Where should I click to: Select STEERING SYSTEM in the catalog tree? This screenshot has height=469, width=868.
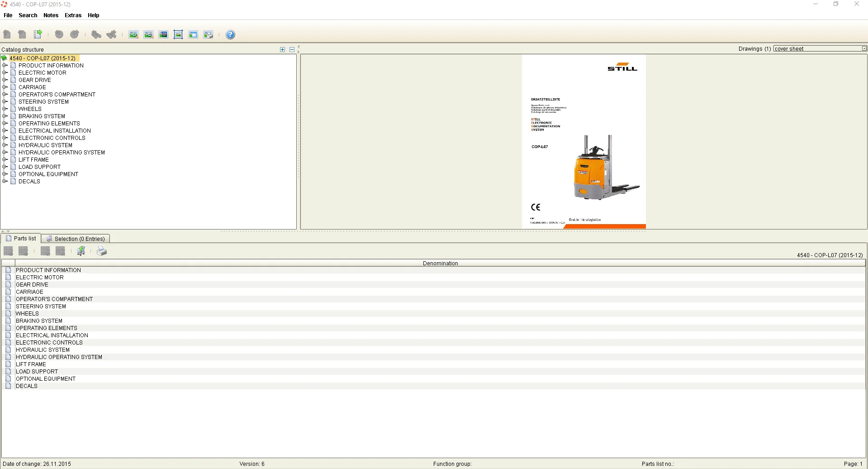click(x=43, y=102)
